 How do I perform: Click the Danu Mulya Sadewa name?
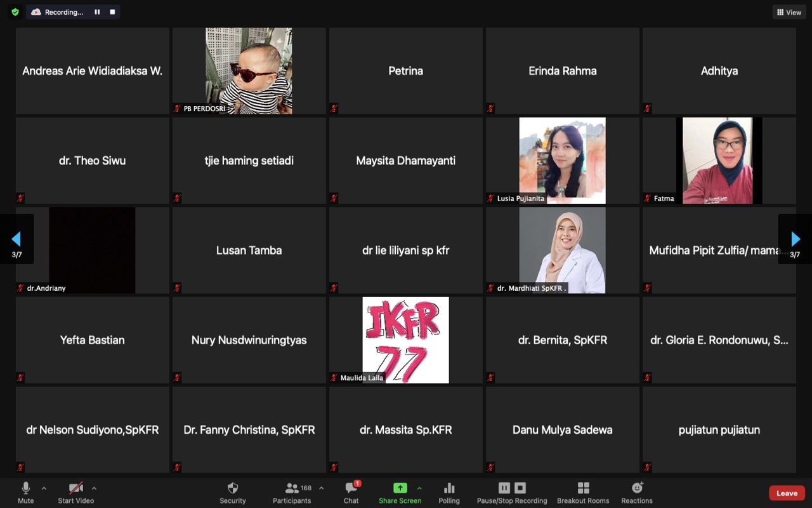click(x=563, y=430)
